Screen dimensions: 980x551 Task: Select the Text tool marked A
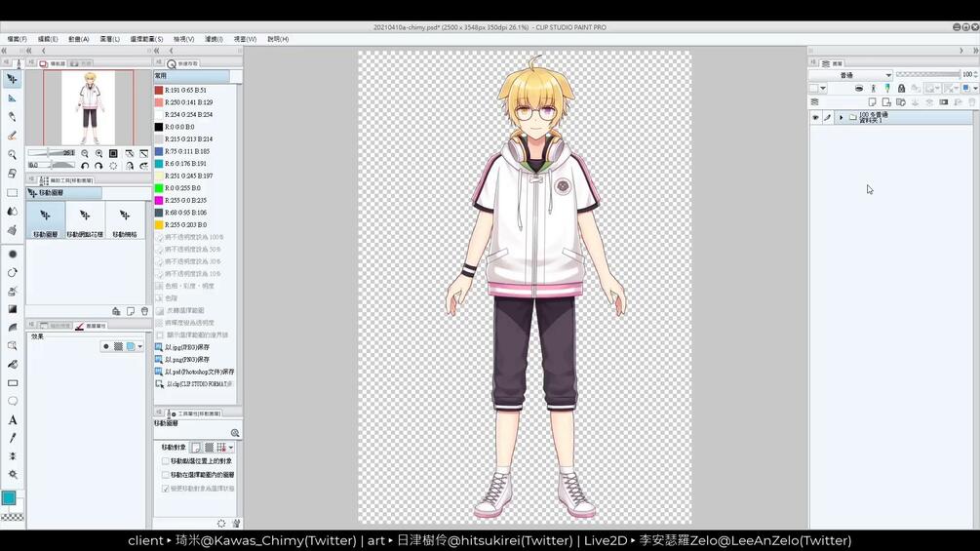point(12,419)
